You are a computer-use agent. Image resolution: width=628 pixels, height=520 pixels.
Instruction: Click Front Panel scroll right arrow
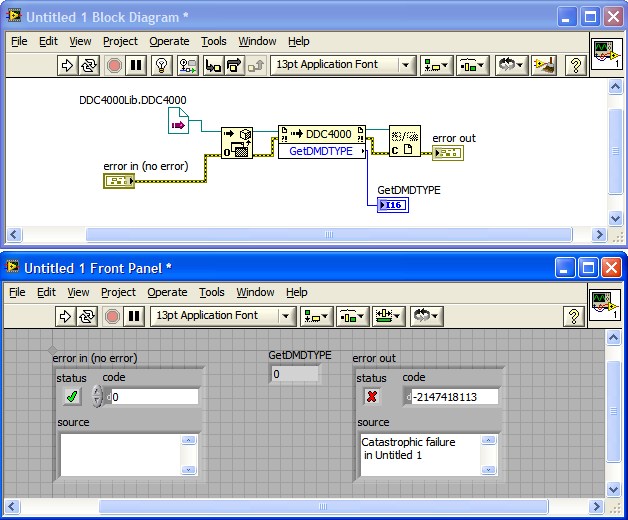597,507
